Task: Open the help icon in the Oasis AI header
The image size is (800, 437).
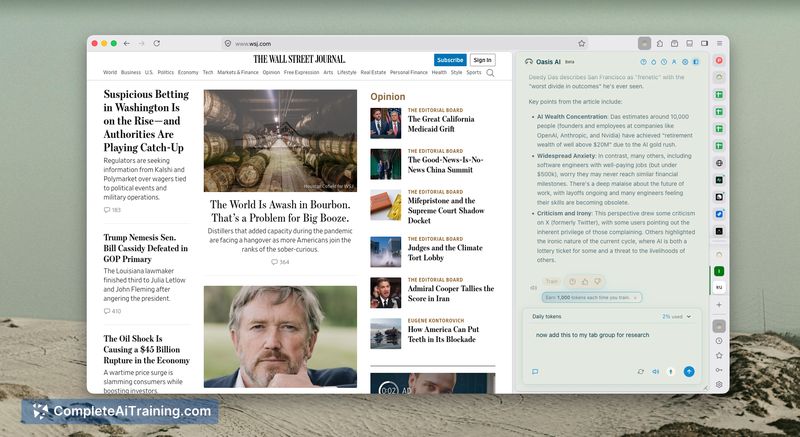Action: click(643, 62)
